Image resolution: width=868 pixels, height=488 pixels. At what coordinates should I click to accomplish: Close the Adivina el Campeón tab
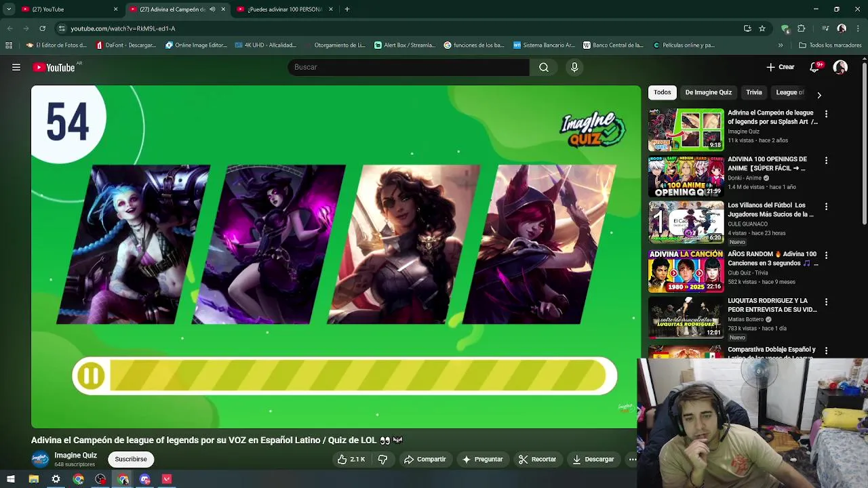point(223,9)
